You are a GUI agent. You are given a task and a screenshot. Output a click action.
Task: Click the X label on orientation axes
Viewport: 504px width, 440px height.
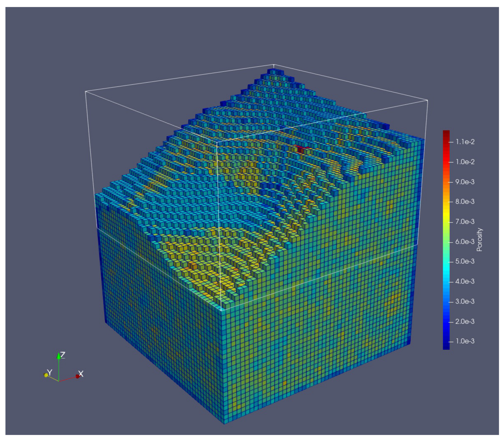coord(81,374)
